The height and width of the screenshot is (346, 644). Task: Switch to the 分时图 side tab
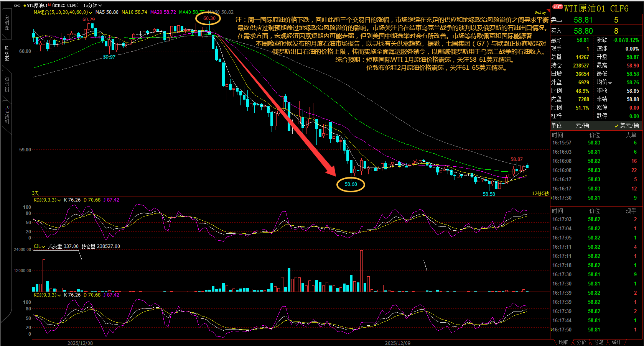point(7,23)
